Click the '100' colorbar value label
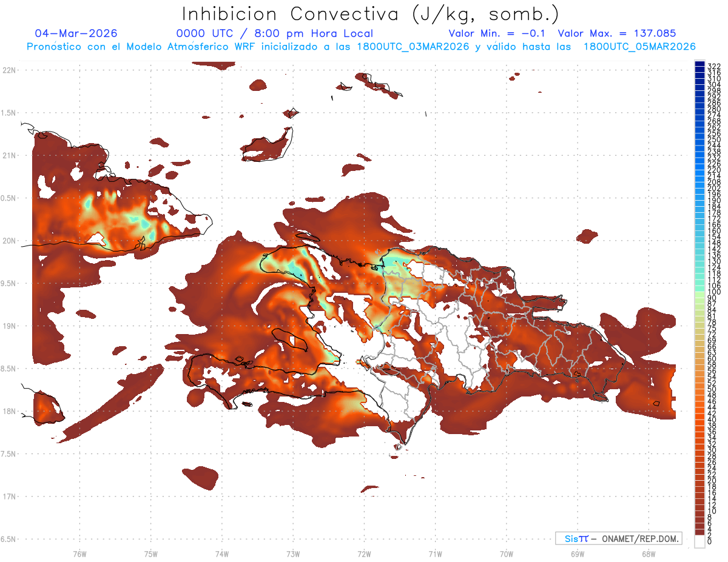Image resolution: width=728 pixels, height=562 pixels. tap(714, 292)
